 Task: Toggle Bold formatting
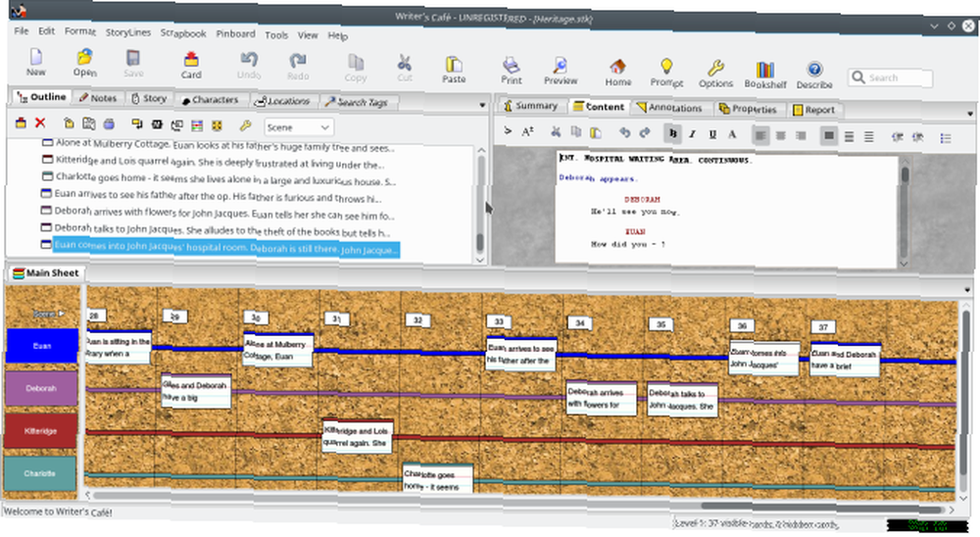click(672, 133)
